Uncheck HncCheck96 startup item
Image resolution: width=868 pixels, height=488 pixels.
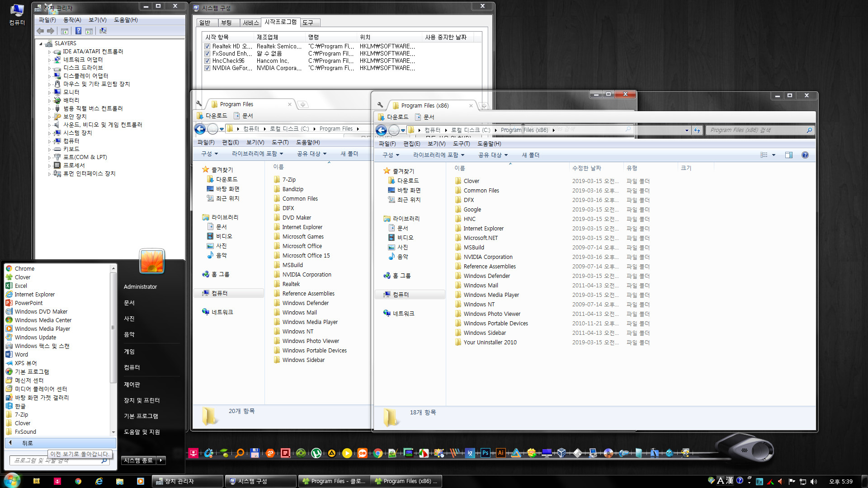tap(207, 61)
